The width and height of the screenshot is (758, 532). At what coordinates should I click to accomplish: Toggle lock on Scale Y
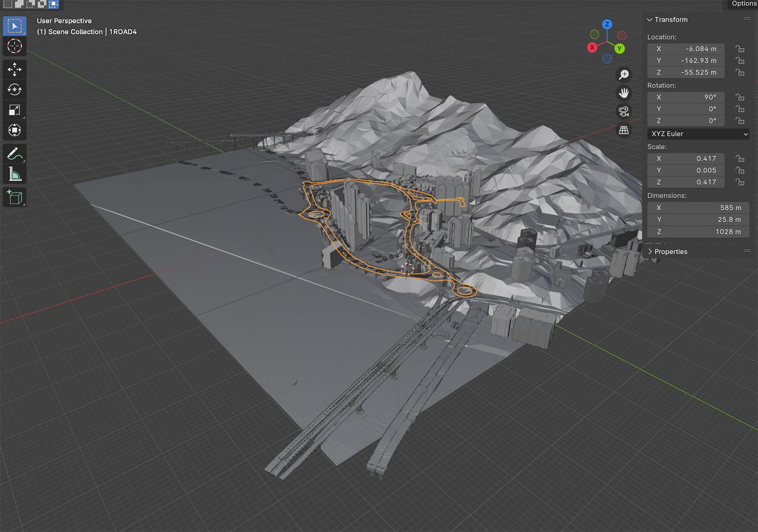(x=740, y=170)
